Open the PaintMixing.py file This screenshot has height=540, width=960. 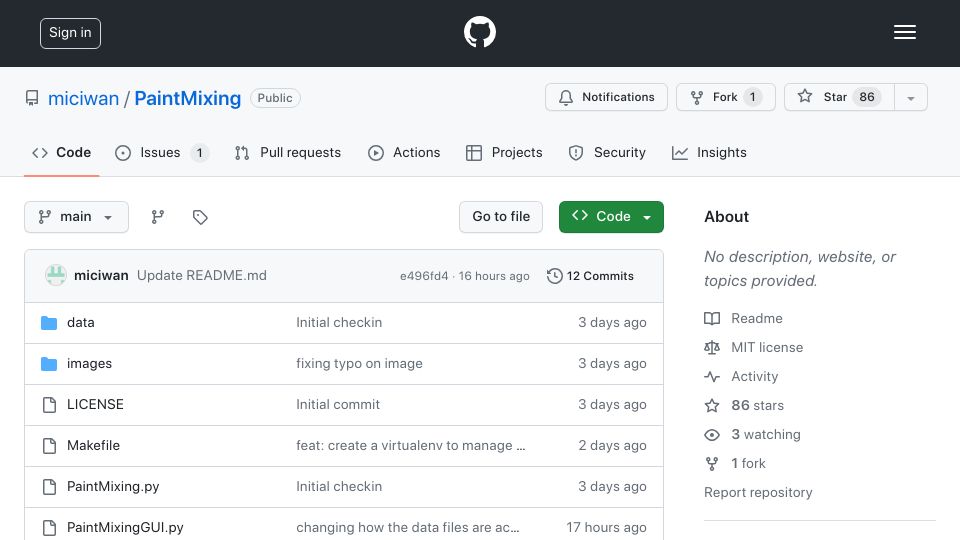(113, 487)
